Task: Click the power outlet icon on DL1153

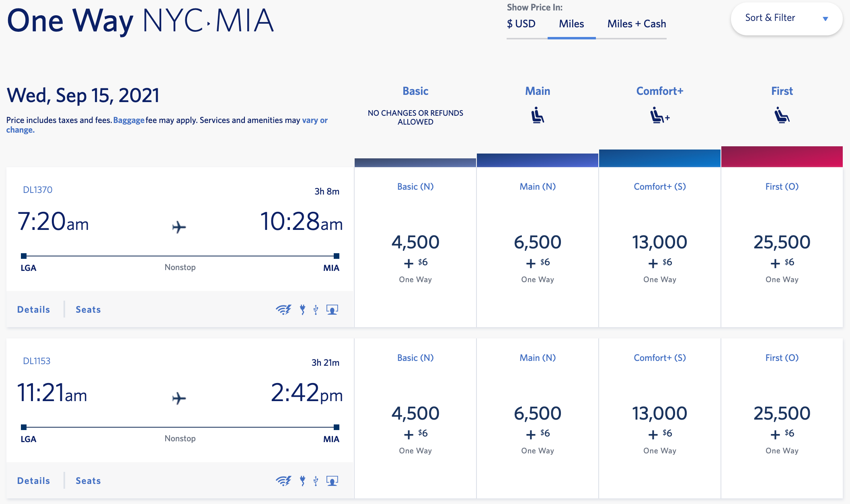Action: [x=302, y=481]
